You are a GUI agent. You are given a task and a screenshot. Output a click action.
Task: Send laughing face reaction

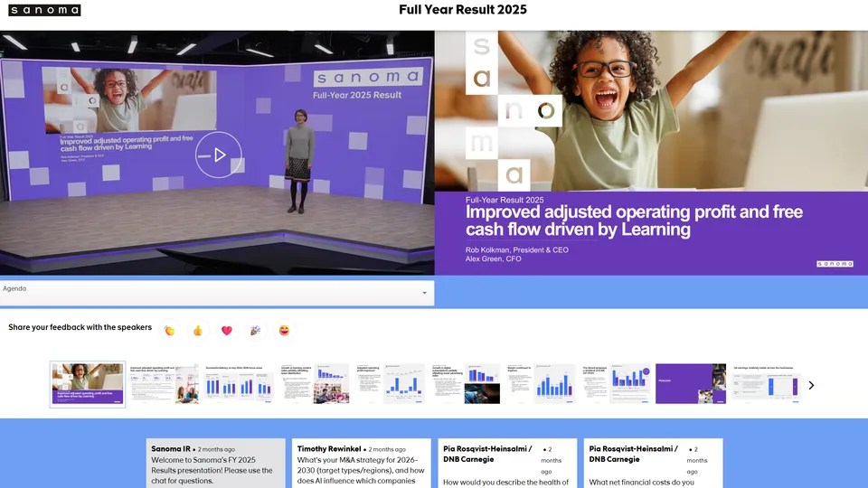click(284, 331)
